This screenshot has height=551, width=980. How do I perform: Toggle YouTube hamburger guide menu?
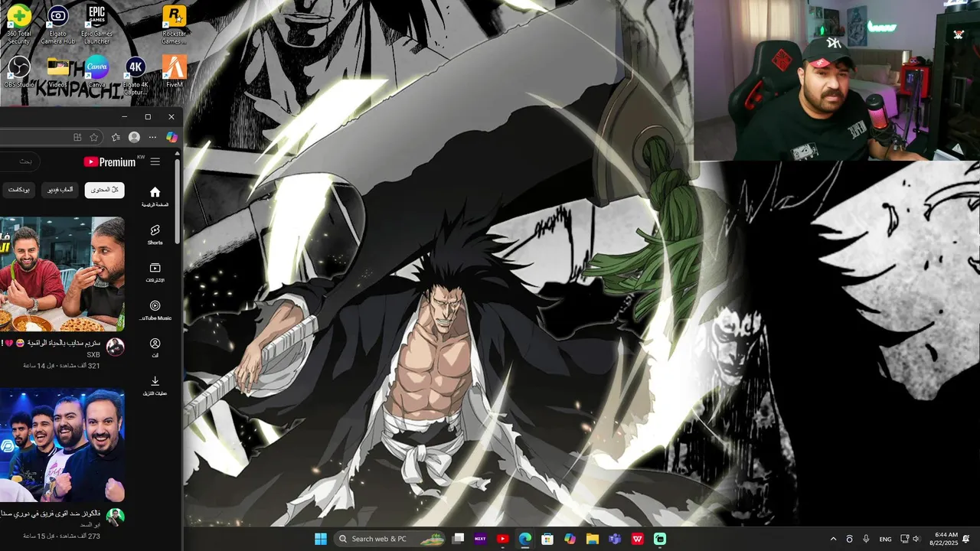[155, 161]
